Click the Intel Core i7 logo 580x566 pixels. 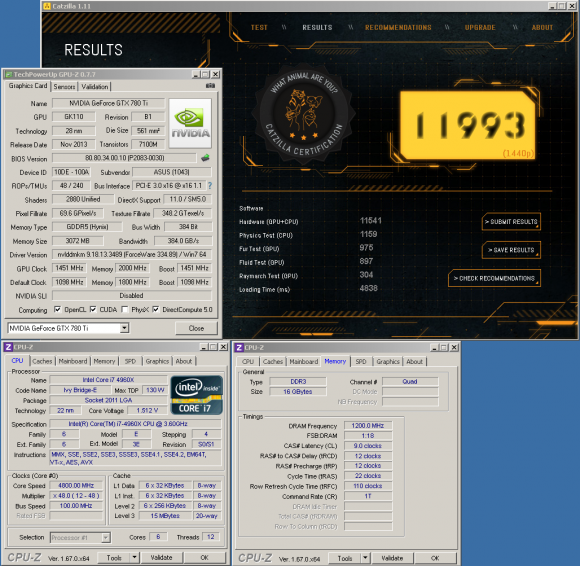196,395
